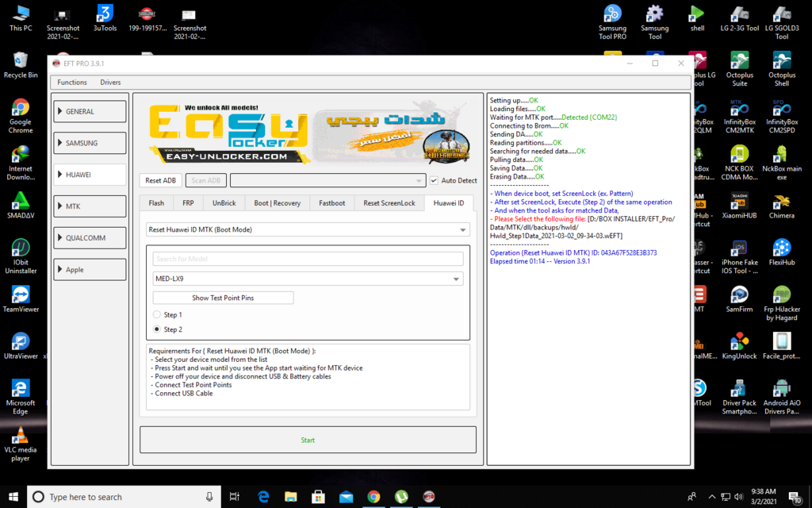Open Microsoft Edge desktop shortcut
This screenshot has height=508, width=812.
coord(21,397)
